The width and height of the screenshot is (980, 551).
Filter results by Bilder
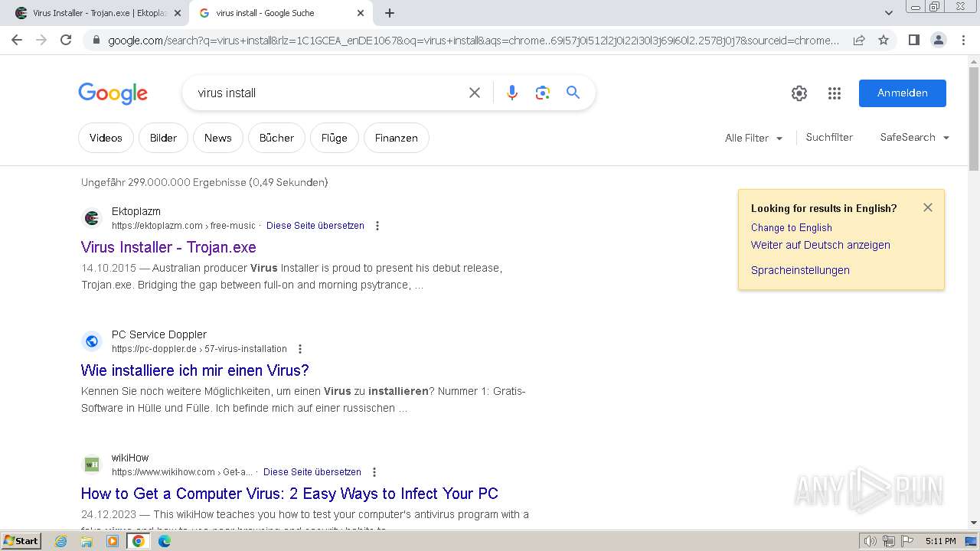tap(163, 138)
